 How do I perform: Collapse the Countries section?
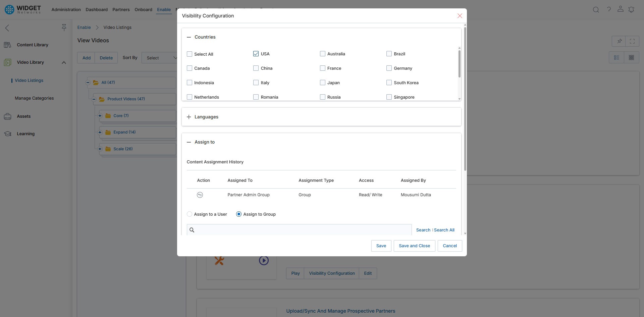[x=189, y=37]
